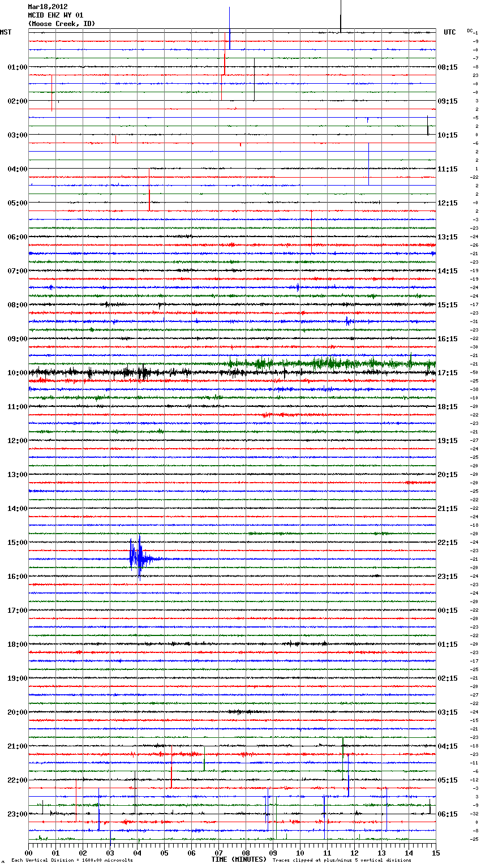
Task: Click the 17:15 UTC time label
Action: pos(448,373)
